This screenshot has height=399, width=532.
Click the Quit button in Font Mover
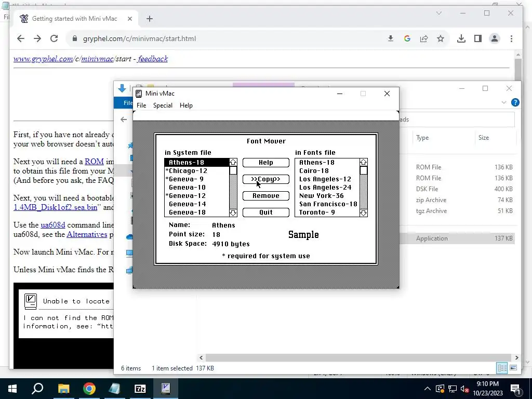[x=265, y=212]
